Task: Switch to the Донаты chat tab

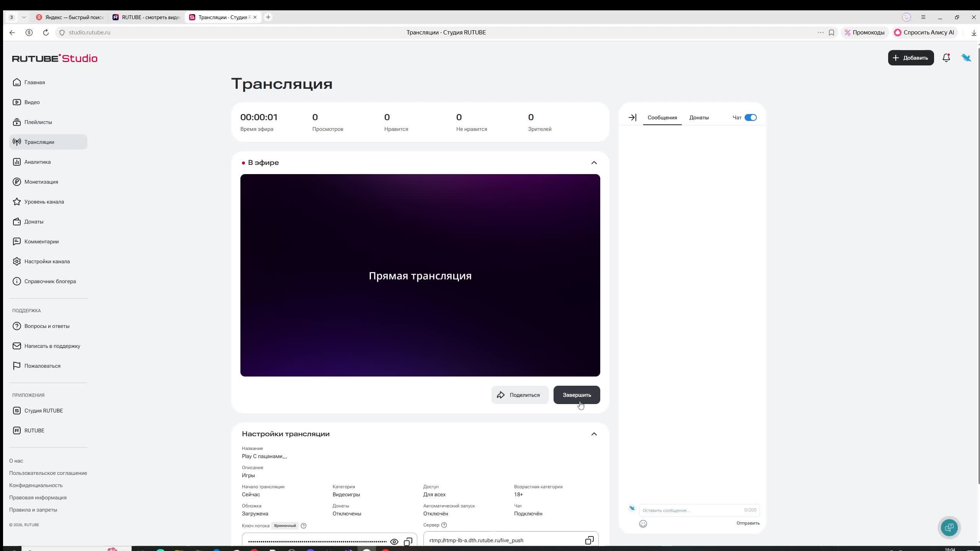Action: tap(699, 117)
